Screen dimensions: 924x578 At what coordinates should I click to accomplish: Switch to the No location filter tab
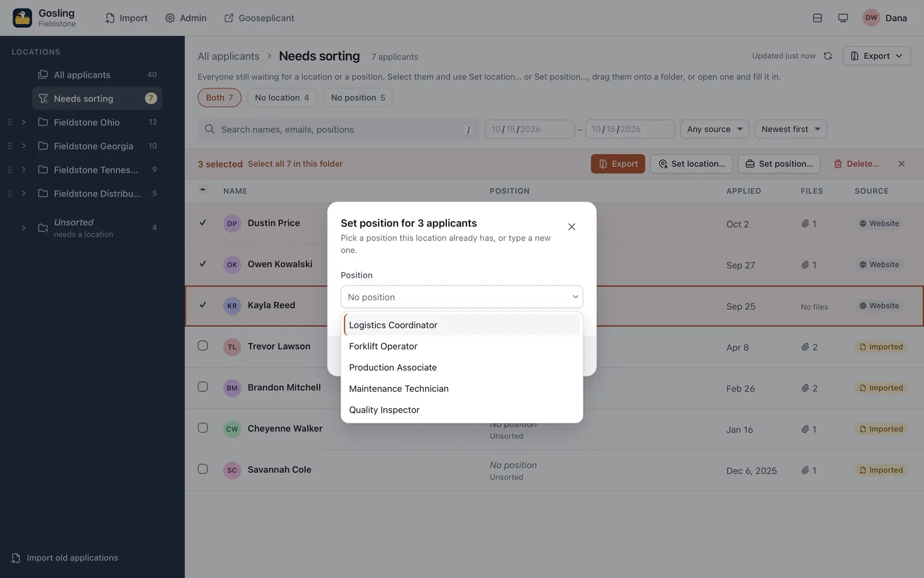(x=282, y=98)
